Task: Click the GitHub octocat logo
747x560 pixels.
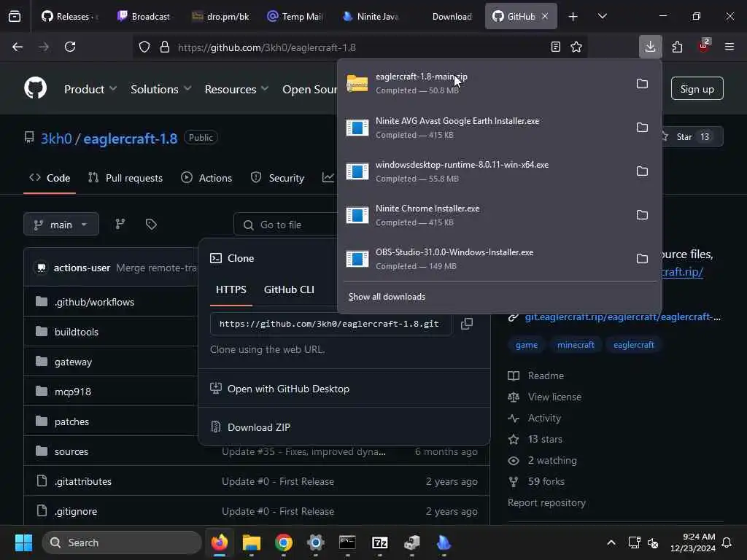Action: 35,88
